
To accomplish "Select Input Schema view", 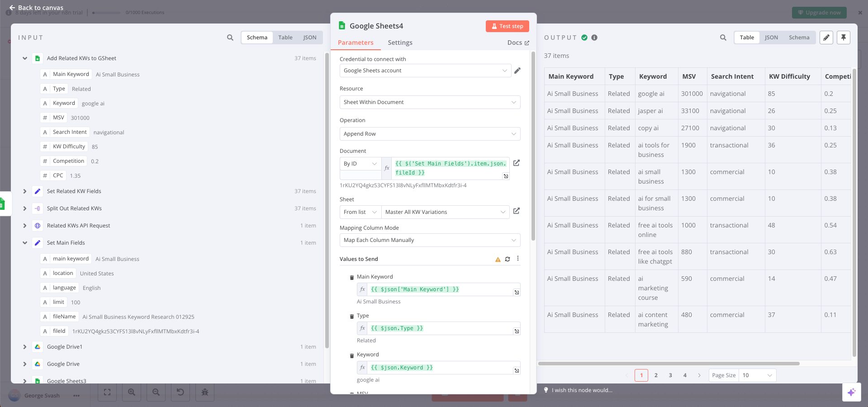I will point(257,38).
